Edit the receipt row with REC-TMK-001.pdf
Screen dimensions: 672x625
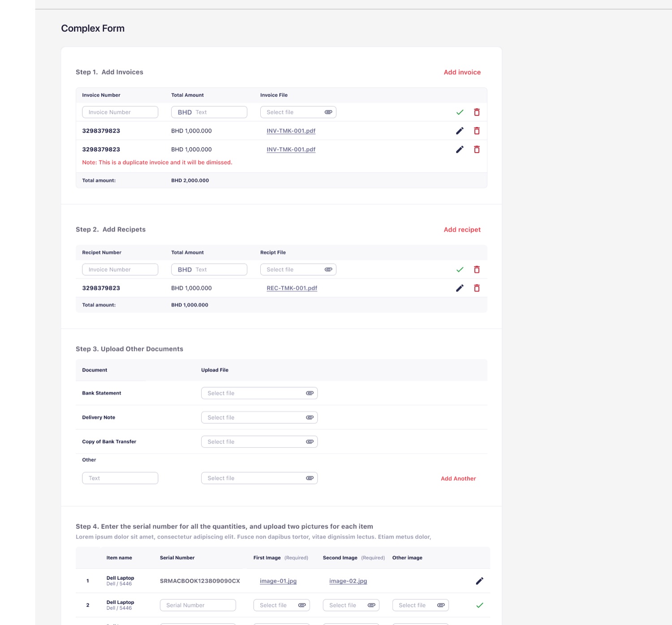pyautogui.click(x=460, y=288)
